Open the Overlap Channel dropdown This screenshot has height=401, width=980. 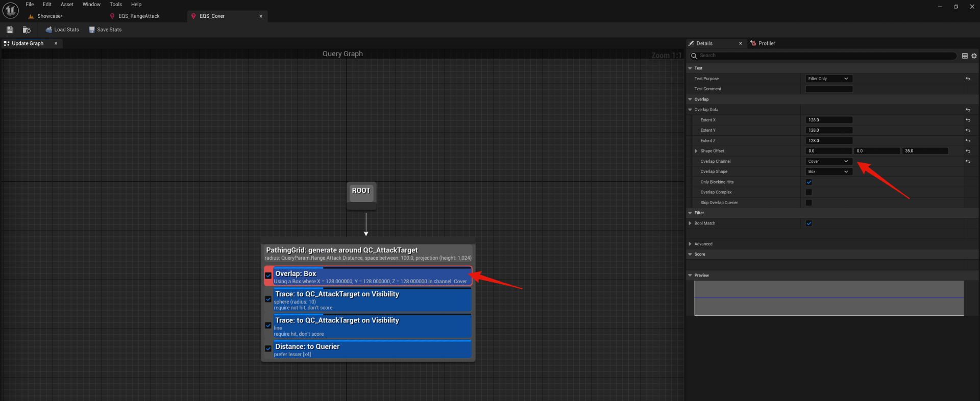point(828,161)
